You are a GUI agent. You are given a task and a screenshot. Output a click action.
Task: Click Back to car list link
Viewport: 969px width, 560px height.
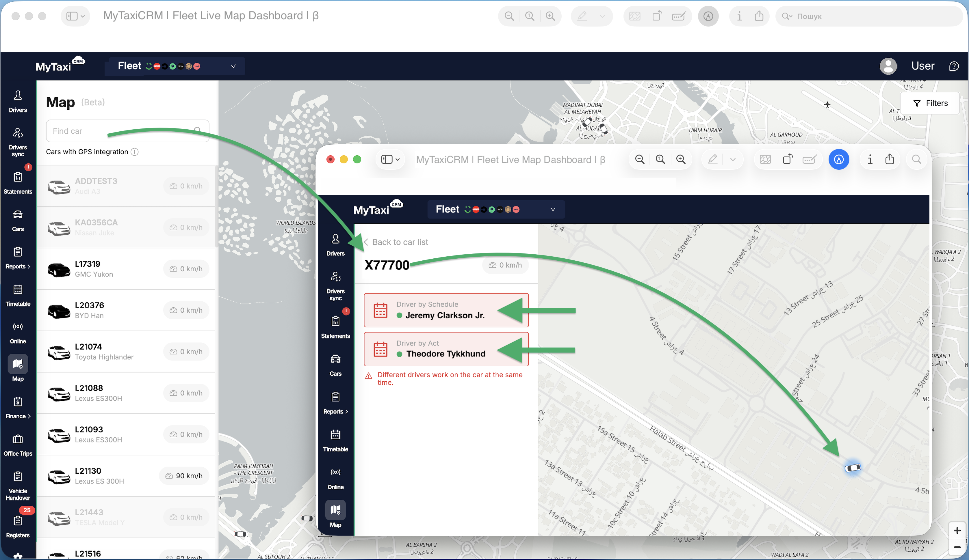click(396, 242)
